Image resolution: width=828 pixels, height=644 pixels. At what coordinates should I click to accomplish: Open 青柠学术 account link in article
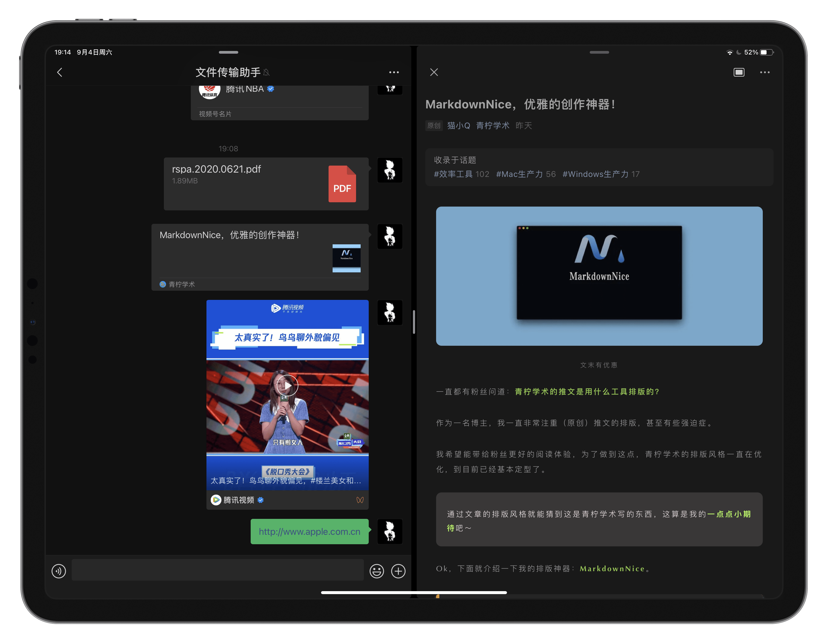(x=492, y=126)
